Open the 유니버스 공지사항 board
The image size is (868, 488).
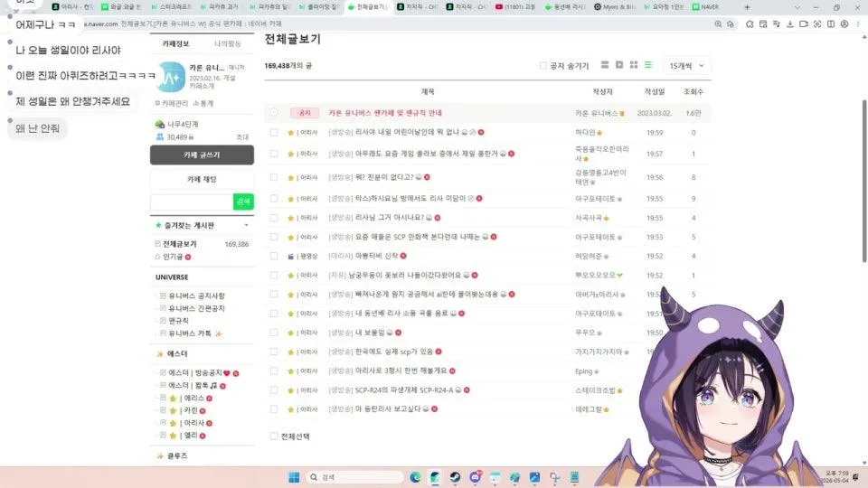click(x=196, y=296)
